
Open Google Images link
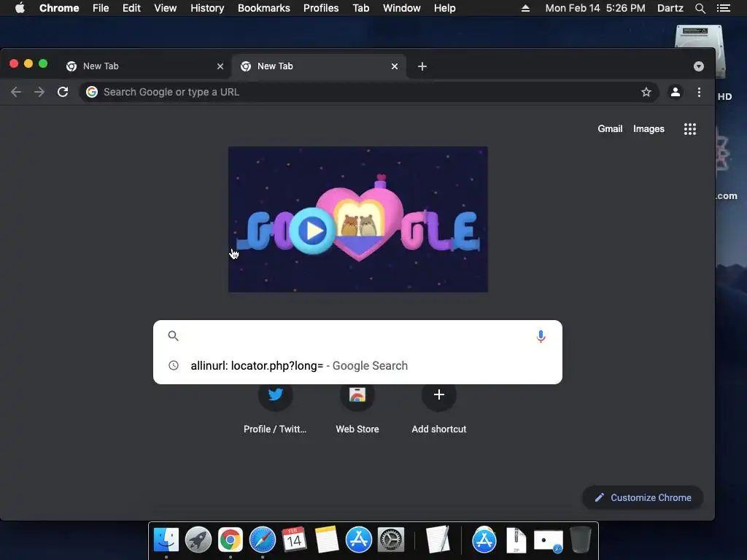coord(649,129)
